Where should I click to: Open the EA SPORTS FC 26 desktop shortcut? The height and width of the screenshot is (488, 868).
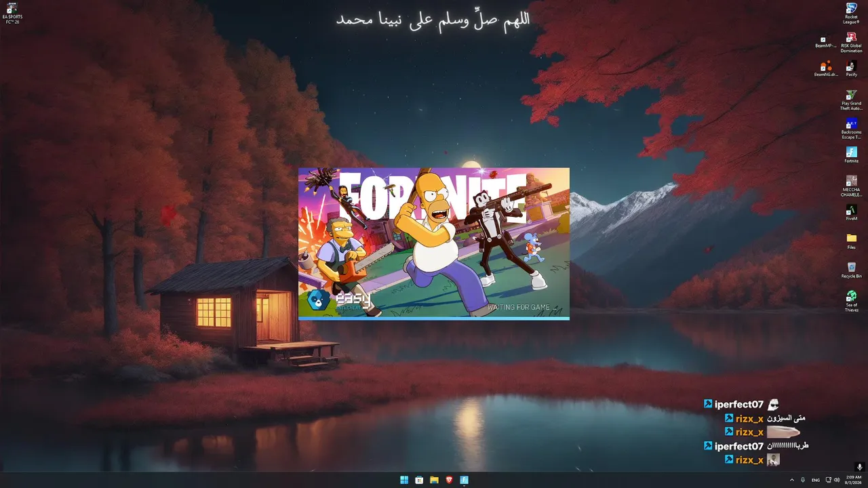(12, 13)
